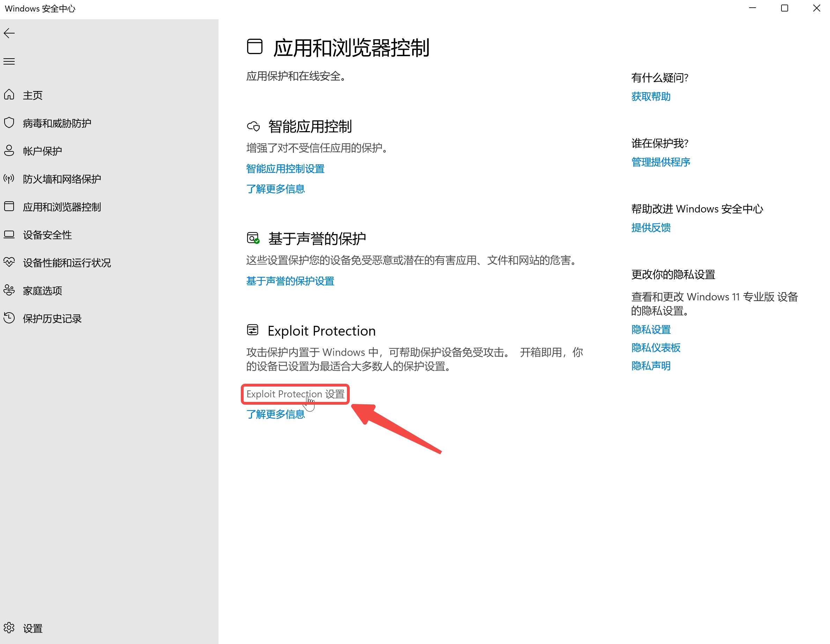Maximize the Windows 安全中心 window
Screen dimensions: 830x644
pyautogui.click(x=784, y=8)
